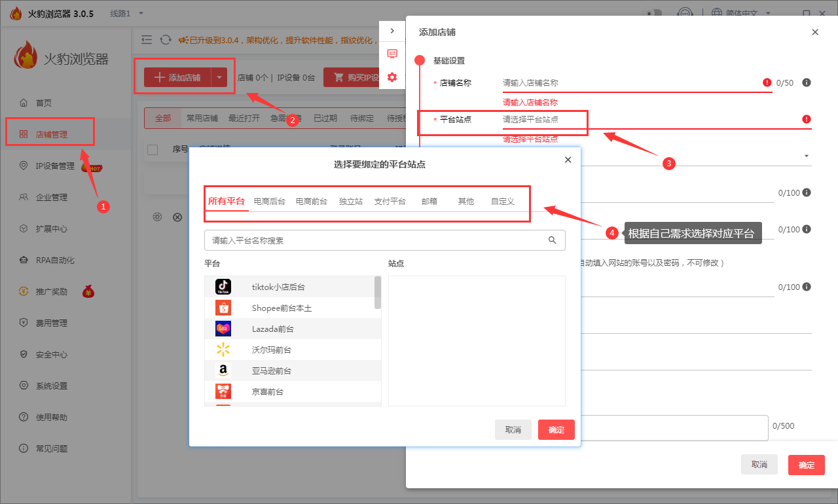
Task: Select the 京喜前台 platform icon
Action: pos(223,391)
